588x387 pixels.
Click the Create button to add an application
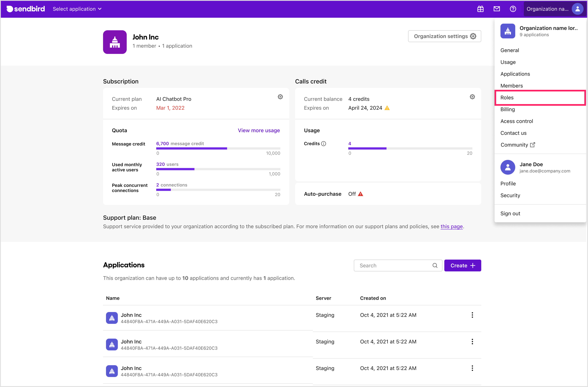(463, 265)
